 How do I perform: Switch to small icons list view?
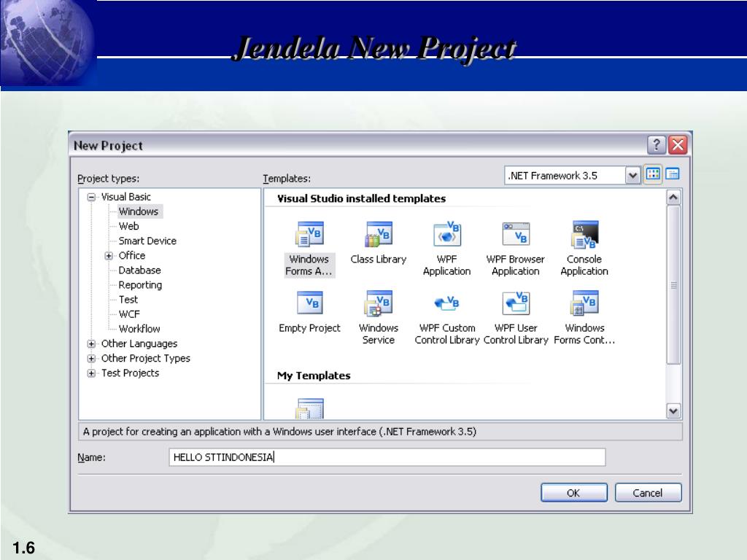pyautogui.click(x=672, y=174)
